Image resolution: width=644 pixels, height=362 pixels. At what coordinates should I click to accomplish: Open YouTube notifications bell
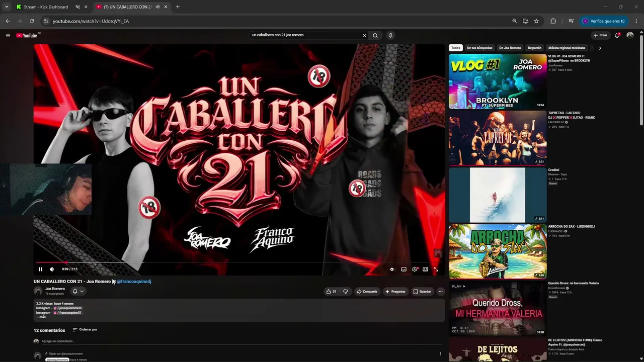point(617,35)
